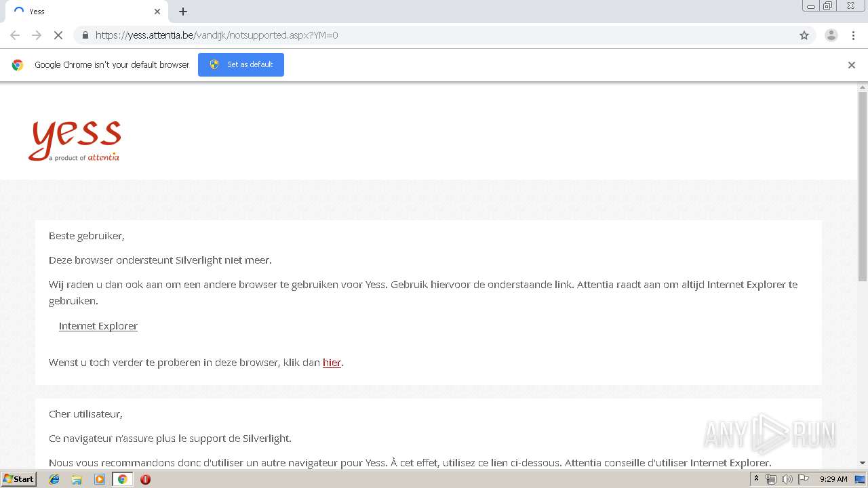
Task: Click the Chrome logo in the infobar
Action: coord(18,65)
